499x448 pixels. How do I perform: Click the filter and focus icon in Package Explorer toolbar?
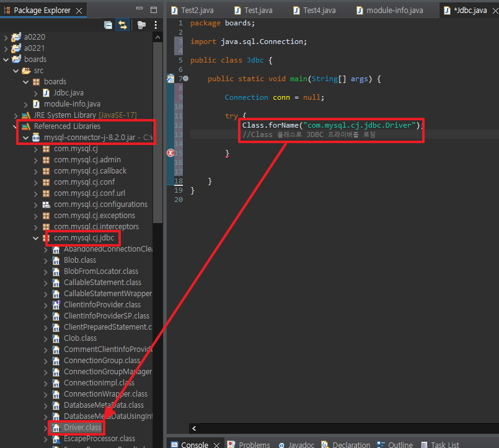click(x=141, y=25)
